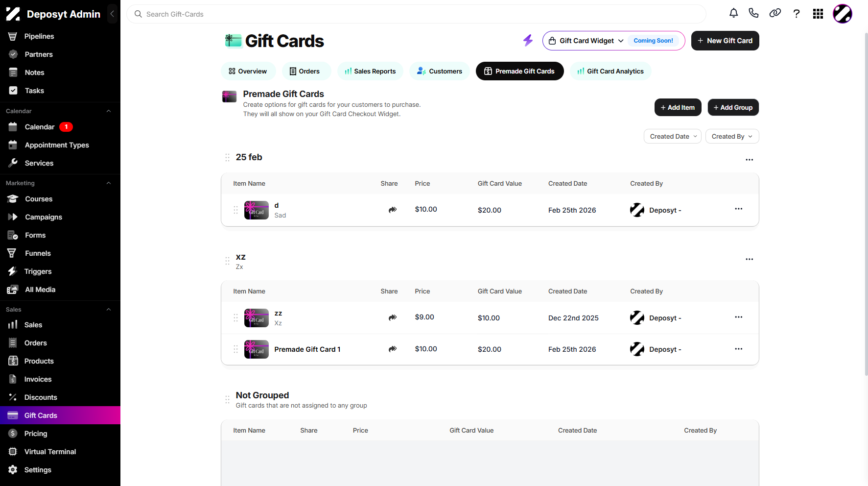Open the user profile avatar
Screen dimensions: 868x486
point(843,14)
